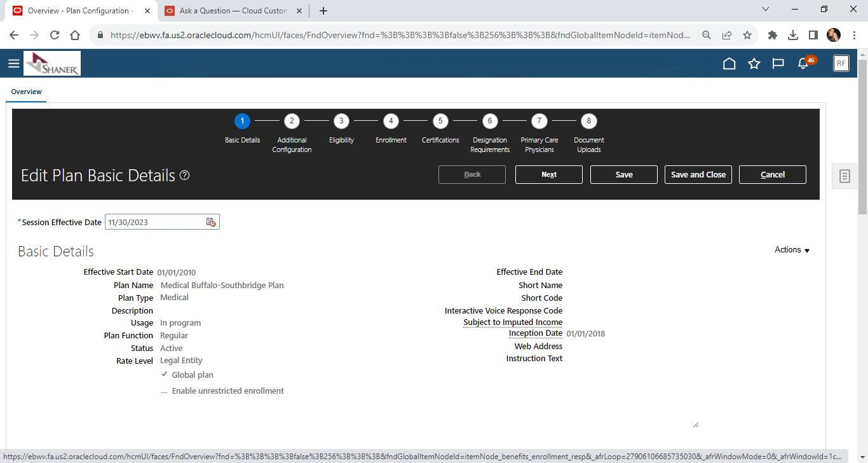
Task: Open step 5 Certifications
Action: [440, 121]
